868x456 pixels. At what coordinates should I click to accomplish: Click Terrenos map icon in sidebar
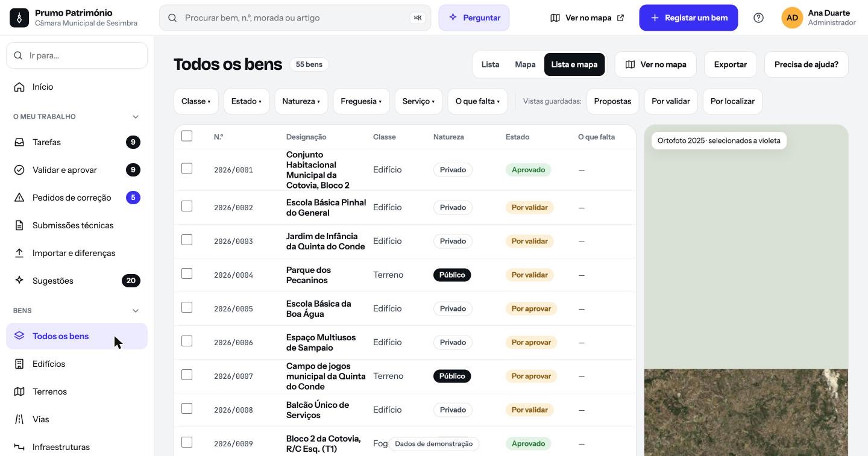pos(19,392)
